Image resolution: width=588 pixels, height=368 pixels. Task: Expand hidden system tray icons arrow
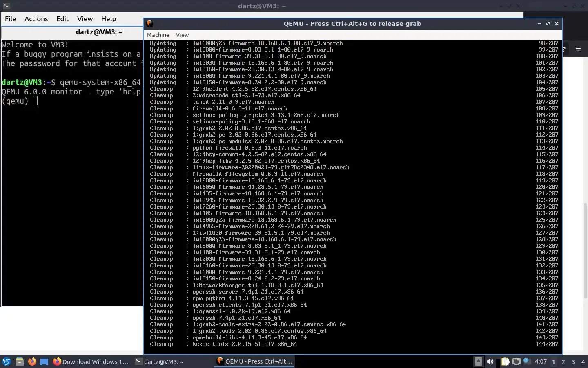[x=478, y=361]
